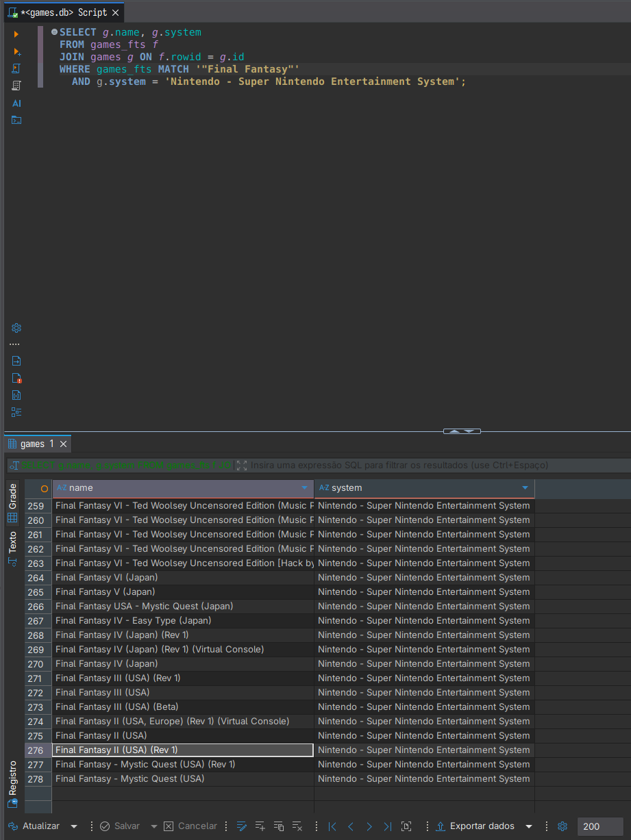The width and height of the screenshot is (631, 840).
Task: Click the Salvar button
Action: pos(120,826)
